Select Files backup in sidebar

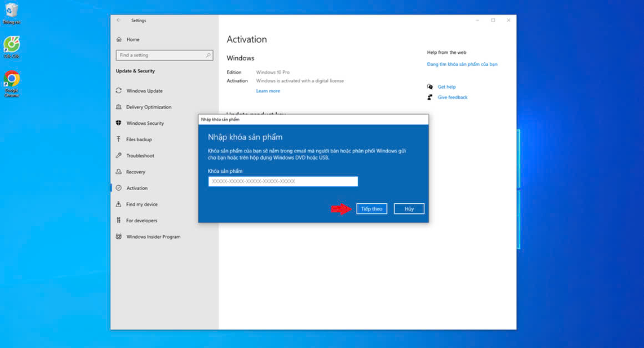coord(139,140)
